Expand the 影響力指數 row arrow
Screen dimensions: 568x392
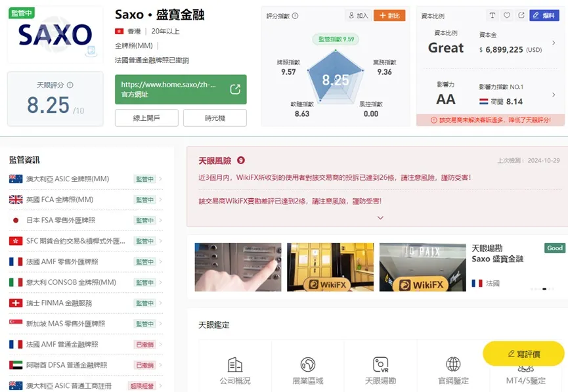(x=554, y=95)
